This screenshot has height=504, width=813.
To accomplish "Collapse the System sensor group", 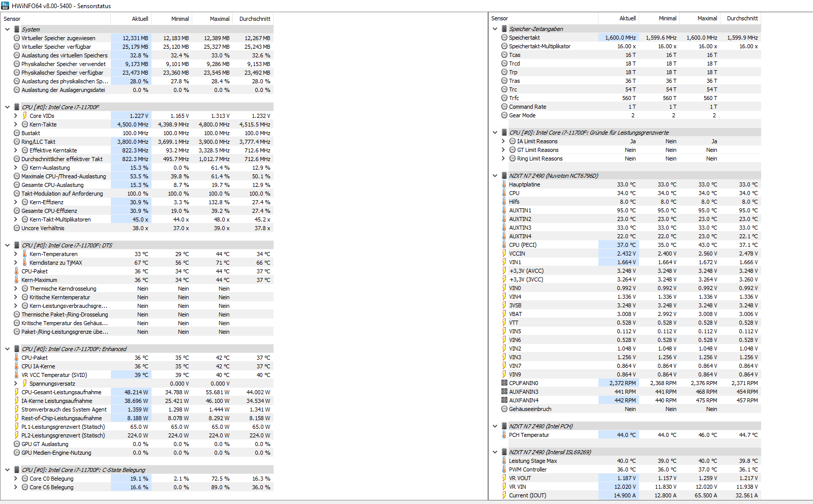I will click(7, 29).
